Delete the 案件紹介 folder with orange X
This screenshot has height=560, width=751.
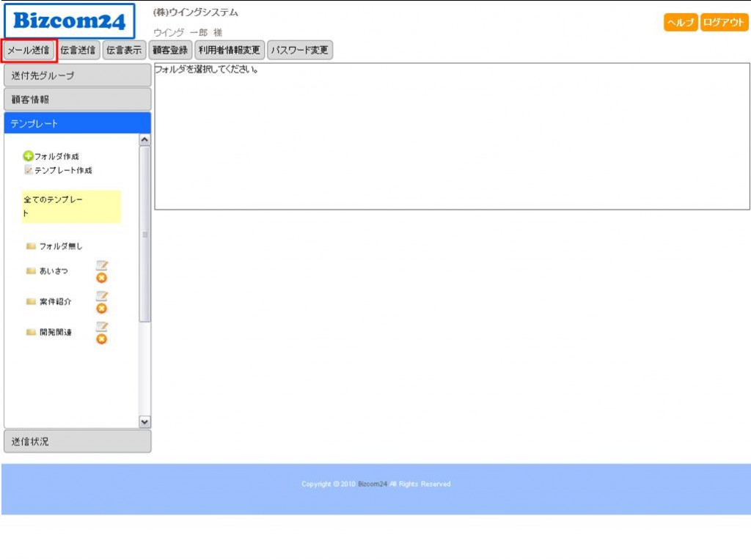(101, 309)
